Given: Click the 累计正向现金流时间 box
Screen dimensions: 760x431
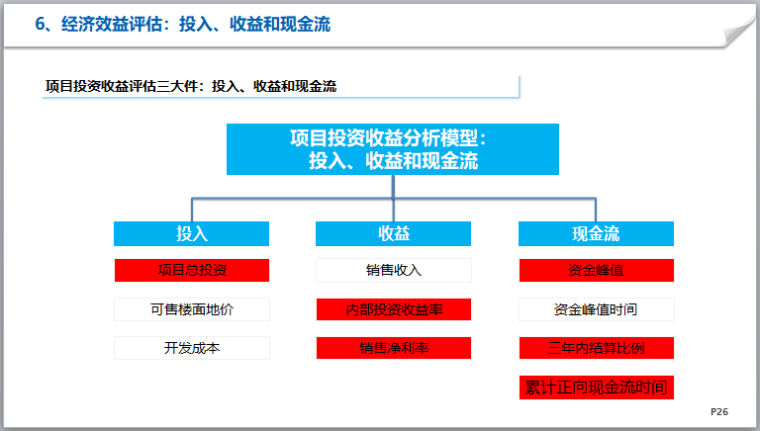Looking at the screenshot, I should (x=596, y=387).
